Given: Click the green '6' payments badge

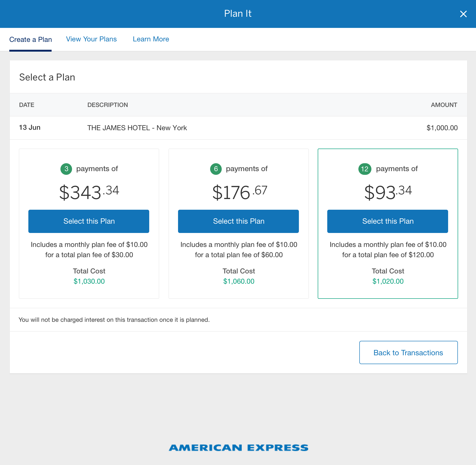Looking at the screenshot, I should pos(216,169).
